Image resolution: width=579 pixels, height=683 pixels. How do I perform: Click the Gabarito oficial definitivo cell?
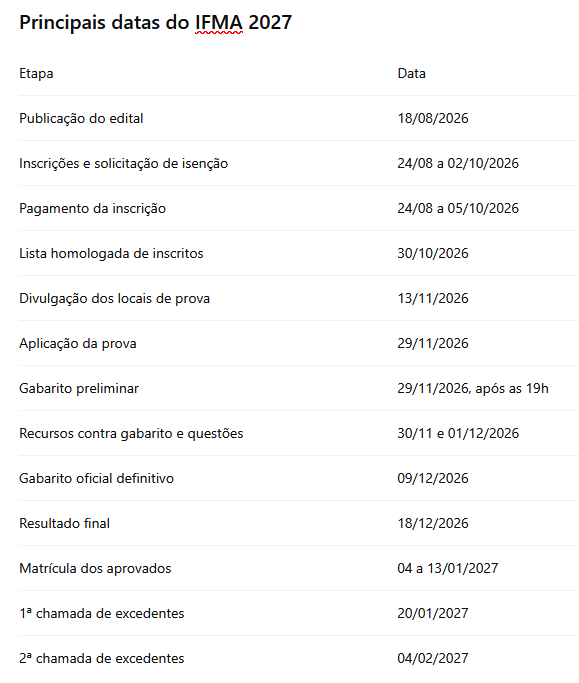[96, 478]
